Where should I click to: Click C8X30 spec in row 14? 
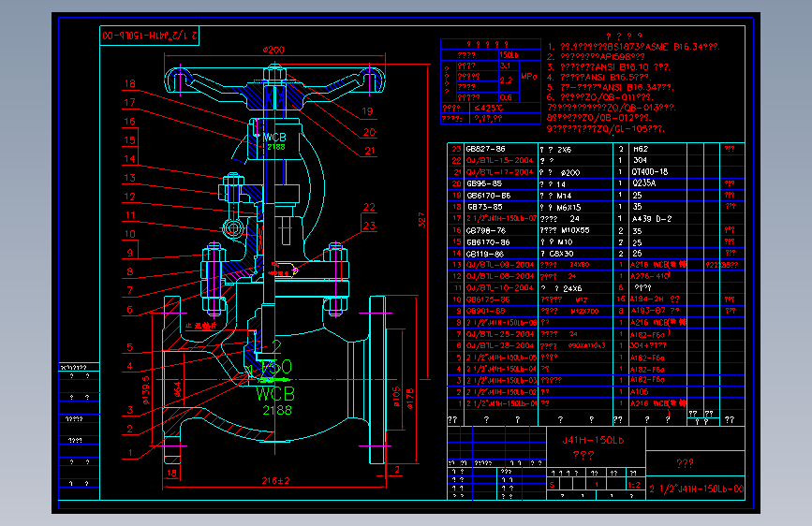pos(561,254)
